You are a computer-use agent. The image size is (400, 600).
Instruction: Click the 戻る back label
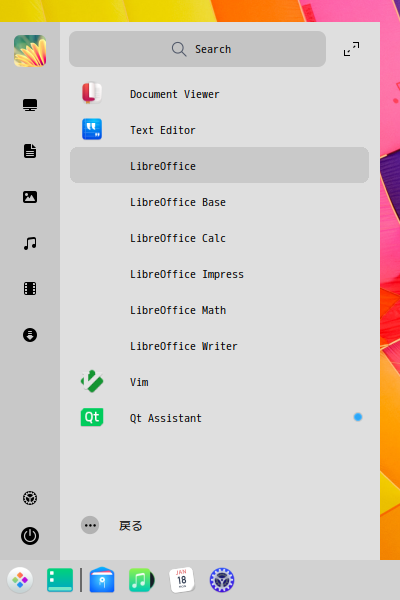tap(131, 526)
